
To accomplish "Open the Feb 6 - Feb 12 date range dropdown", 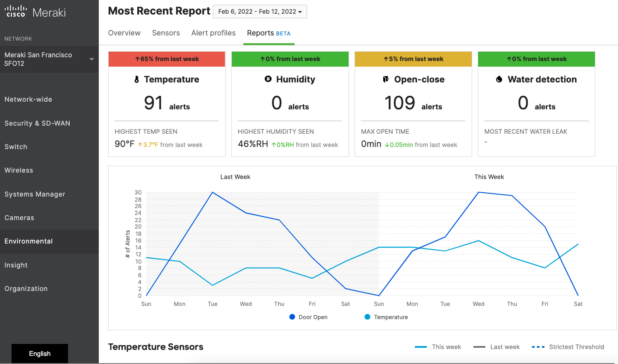I will [x=260, y=11].
